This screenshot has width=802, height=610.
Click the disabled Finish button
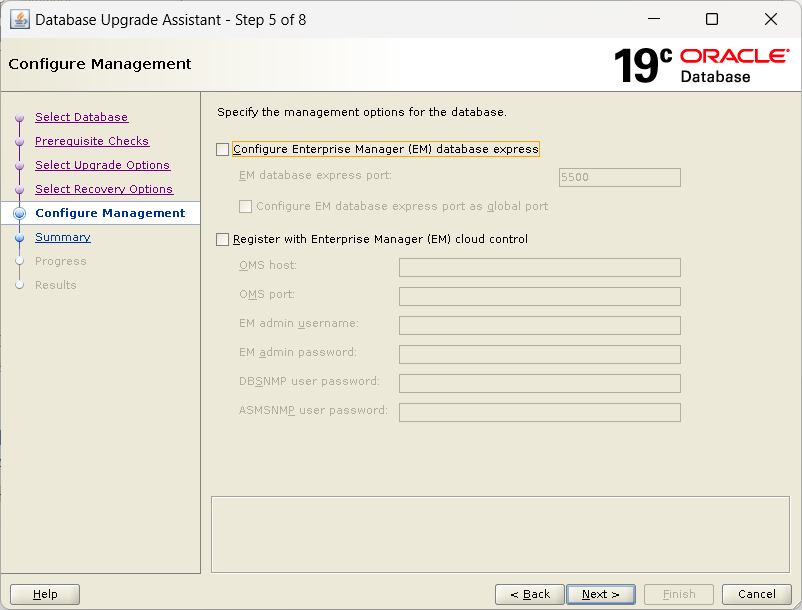(x=679, y=594)
